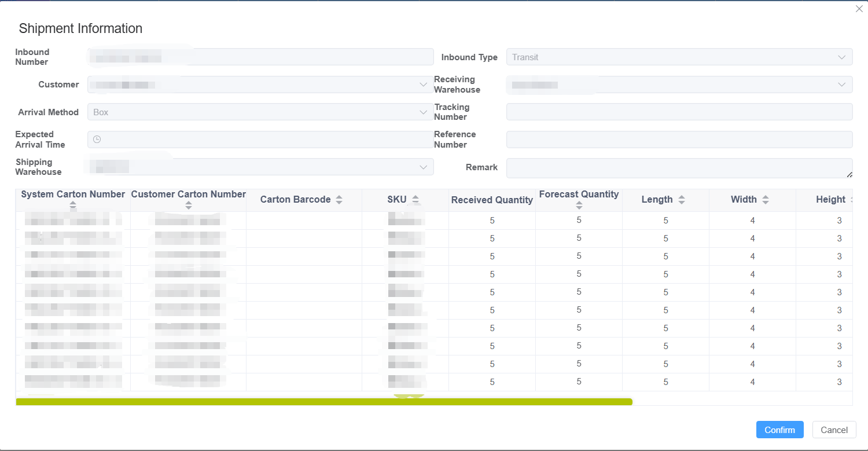Click sort icon for System Carton Number
Viewport: 868px width, 451px height.
pos(73,205)
